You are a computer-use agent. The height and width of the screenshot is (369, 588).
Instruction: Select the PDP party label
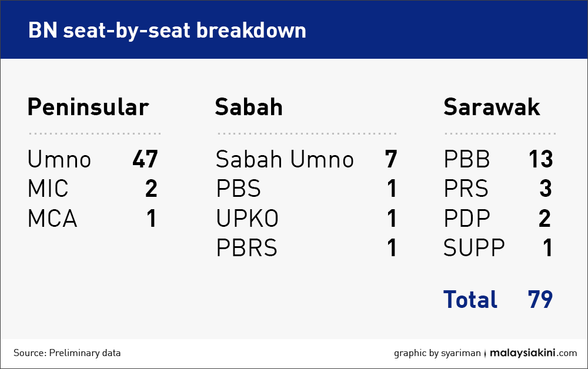[467, 219]
